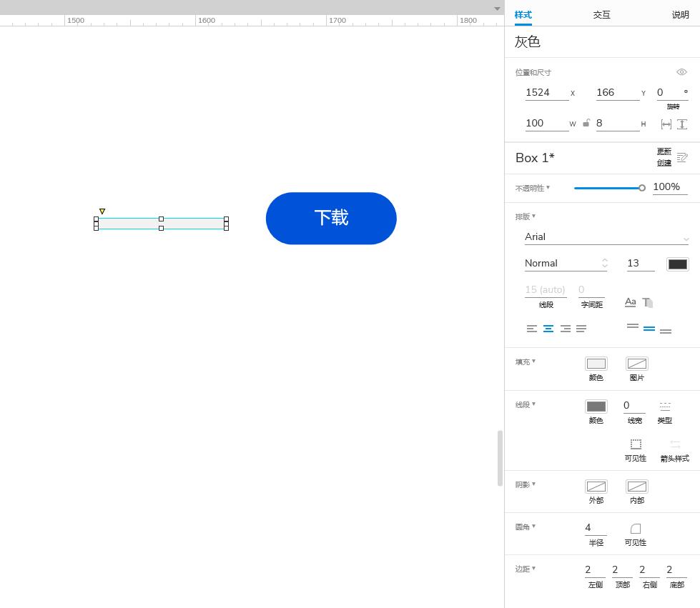Justify text alignment
Viewport: 700px width, 608px height.
(x=581, y=329)
